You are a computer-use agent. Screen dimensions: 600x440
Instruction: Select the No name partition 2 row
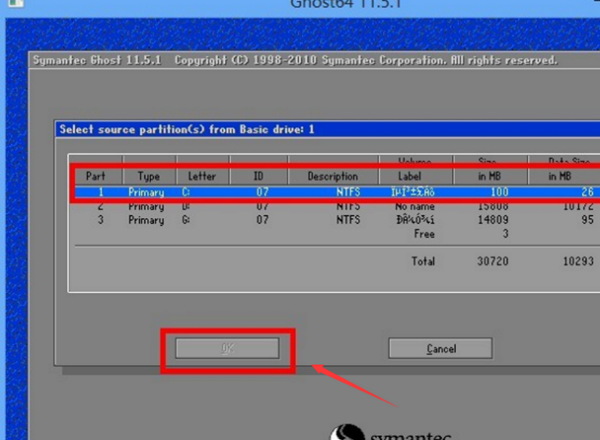pos(337,207)
